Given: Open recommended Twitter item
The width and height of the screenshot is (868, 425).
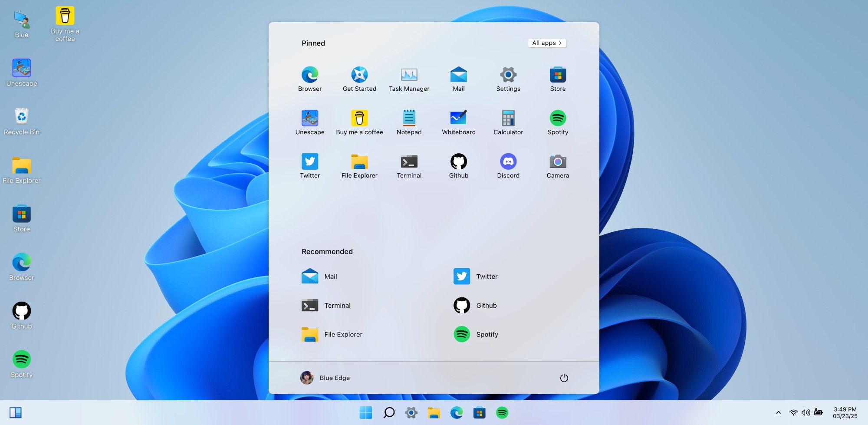Looking at the screenshot, I should point(476,277).
